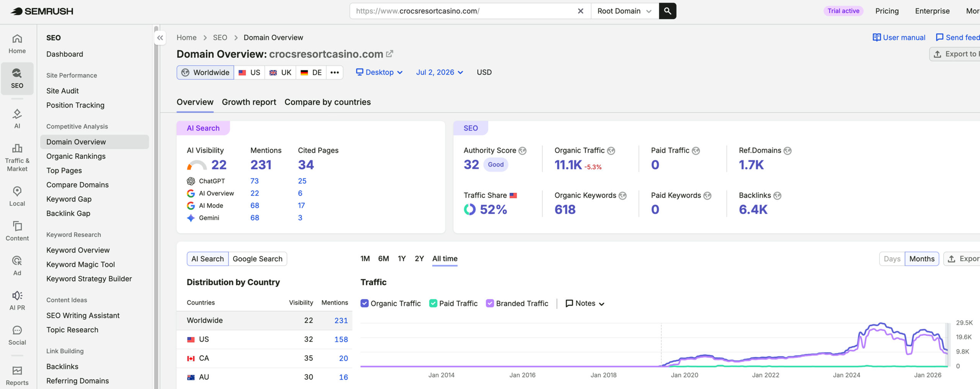This screenshot has height=389, width=980.
Task: Select the Worldwide database
Action: pos(205,72)
